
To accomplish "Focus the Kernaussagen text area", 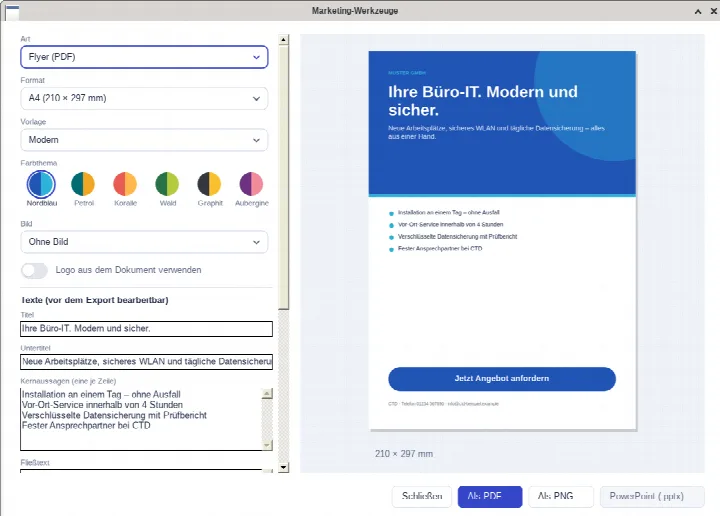I will point(141,419).
